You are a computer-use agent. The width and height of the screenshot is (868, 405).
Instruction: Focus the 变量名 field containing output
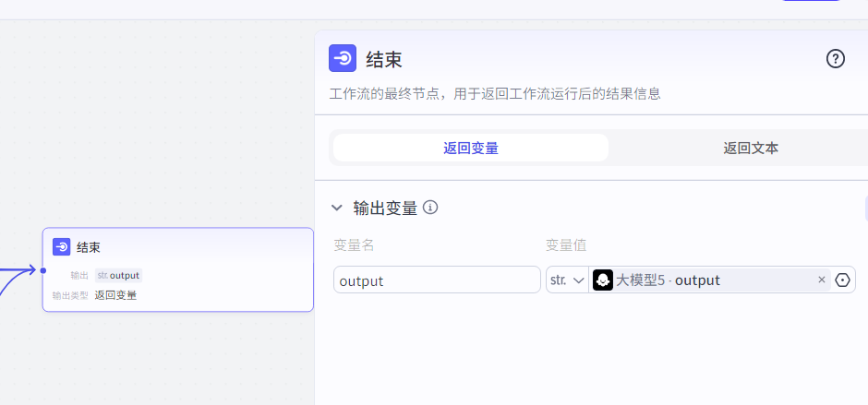(x=437, y=280)
